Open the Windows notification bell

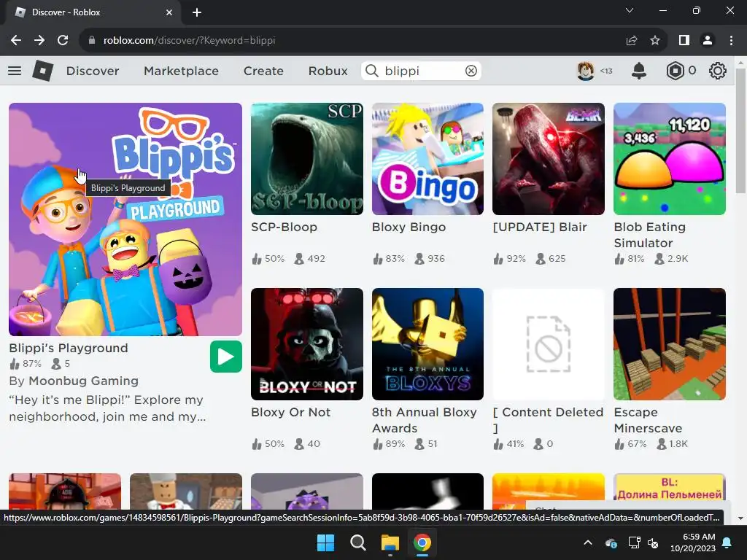[727, 542]
